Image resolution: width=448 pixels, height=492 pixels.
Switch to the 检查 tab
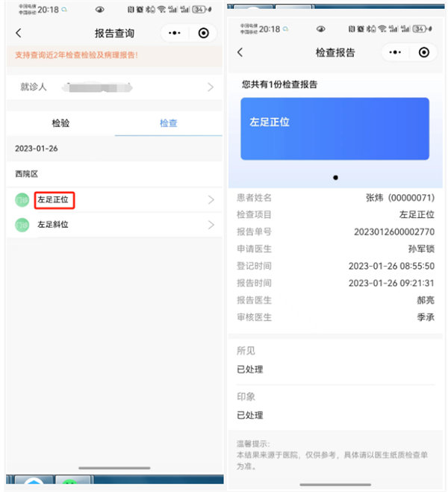coord(169,123)
